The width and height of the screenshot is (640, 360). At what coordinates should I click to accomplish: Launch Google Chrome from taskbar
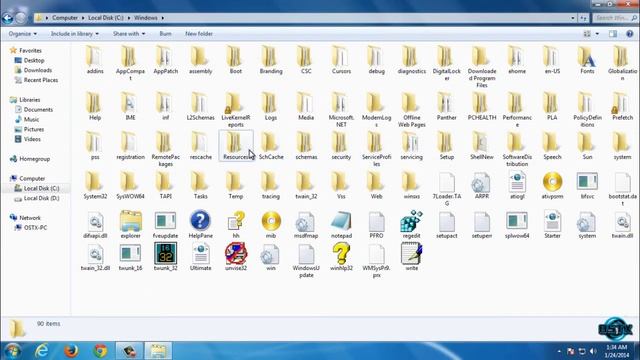(x=100, y=351)
